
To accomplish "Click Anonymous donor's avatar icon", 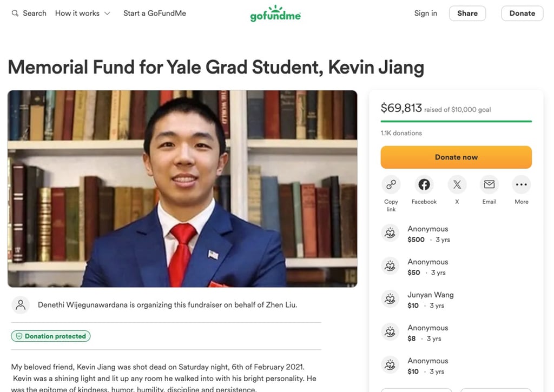I will 390,232.
